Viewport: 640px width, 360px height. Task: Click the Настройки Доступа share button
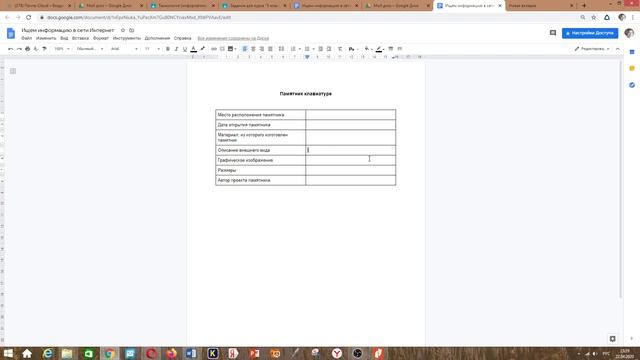click(590, 33)
